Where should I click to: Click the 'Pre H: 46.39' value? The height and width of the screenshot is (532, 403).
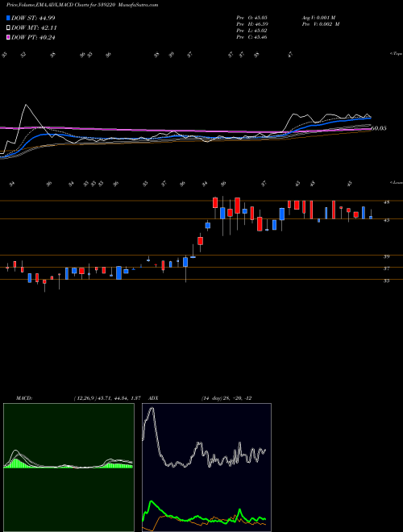(x=251, y=24)
